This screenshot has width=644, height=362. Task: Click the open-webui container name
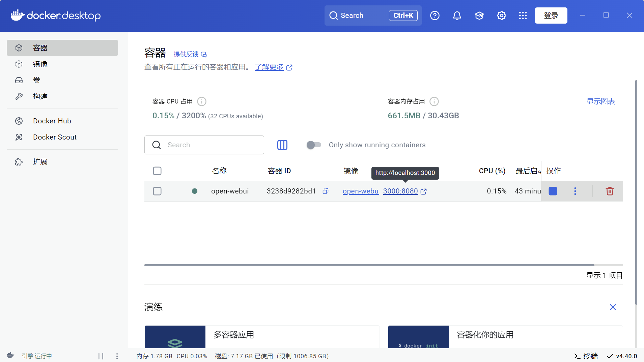[x=230, y=191]
